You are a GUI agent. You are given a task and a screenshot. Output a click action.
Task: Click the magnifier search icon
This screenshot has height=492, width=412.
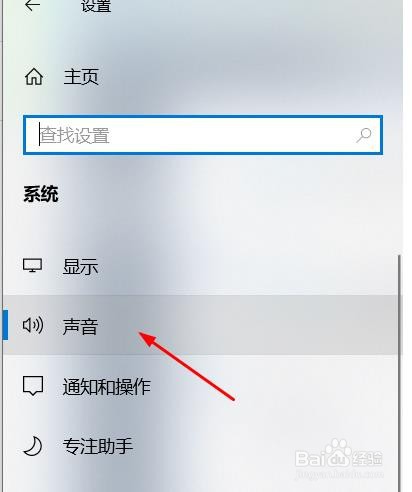click(x=363, y=135)
